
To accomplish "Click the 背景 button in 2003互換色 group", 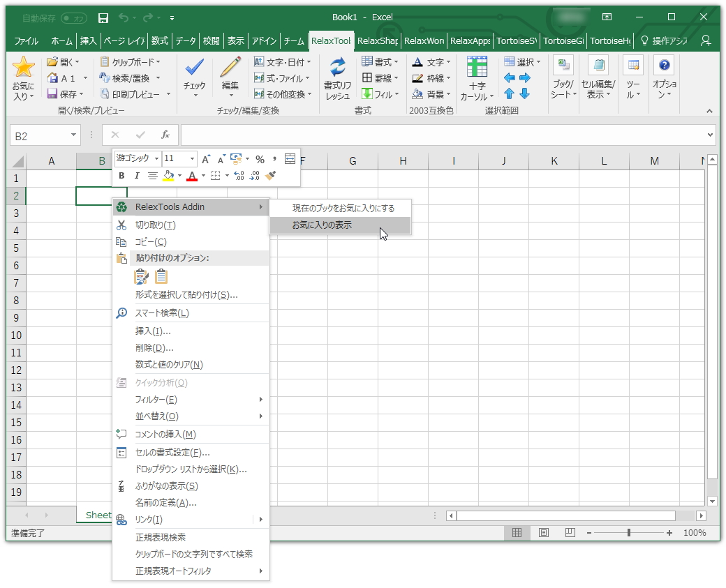I will (x=431, y=94).
